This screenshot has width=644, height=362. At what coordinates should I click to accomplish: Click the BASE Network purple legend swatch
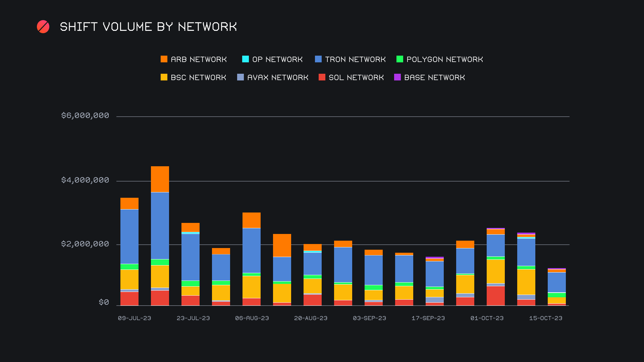[x=397, y=77]
